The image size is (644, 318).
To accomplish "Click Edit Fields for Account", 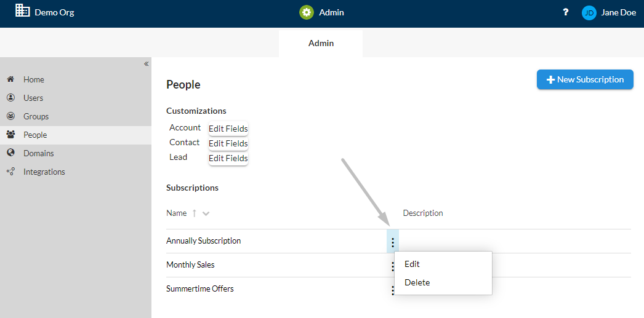I will (228, 129).
